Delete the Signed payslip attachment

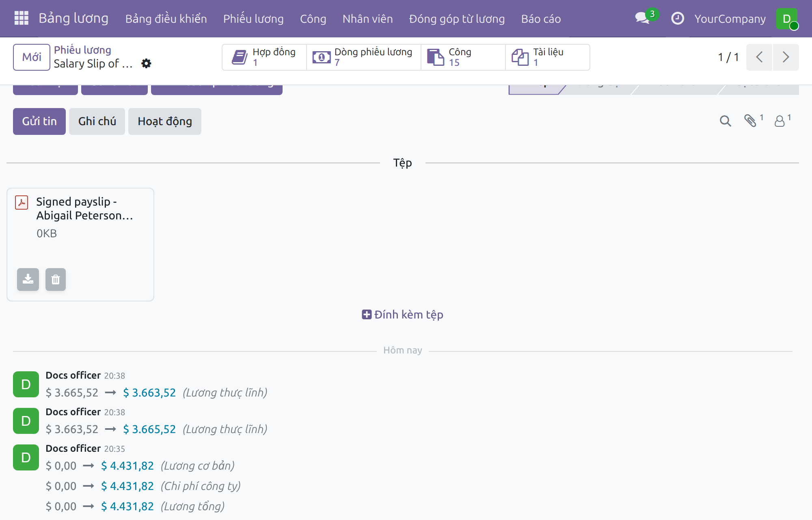(x=56, y=279)
